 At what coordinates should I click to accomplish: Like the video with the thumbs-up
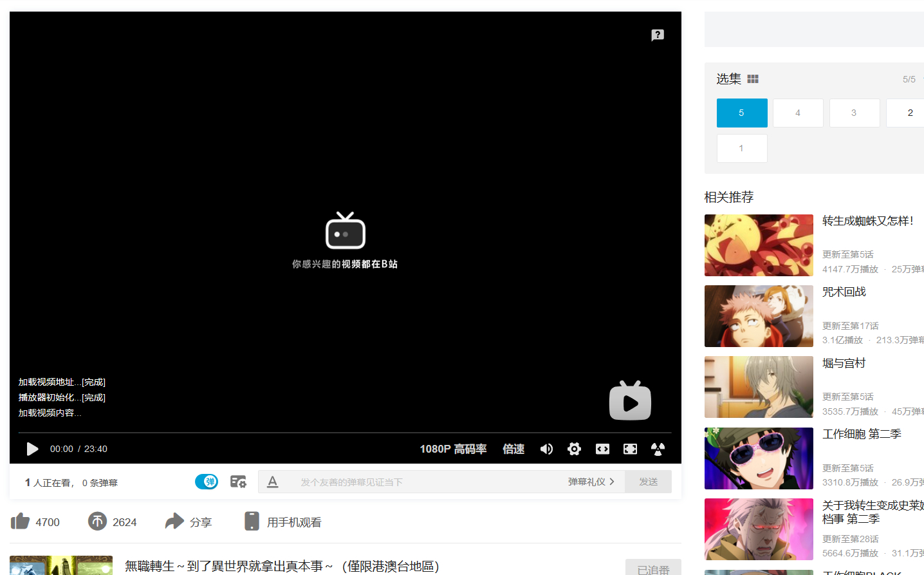point(20,521)
